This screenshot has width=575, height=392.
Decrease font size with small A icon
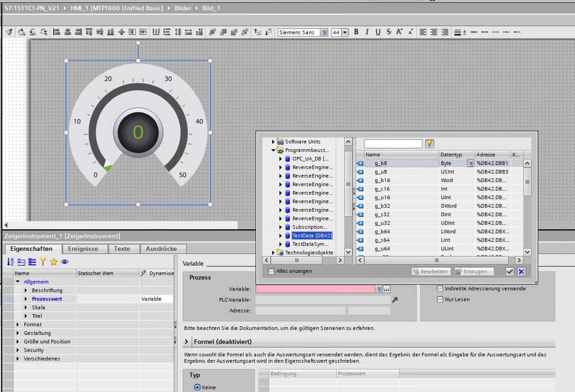410,32
